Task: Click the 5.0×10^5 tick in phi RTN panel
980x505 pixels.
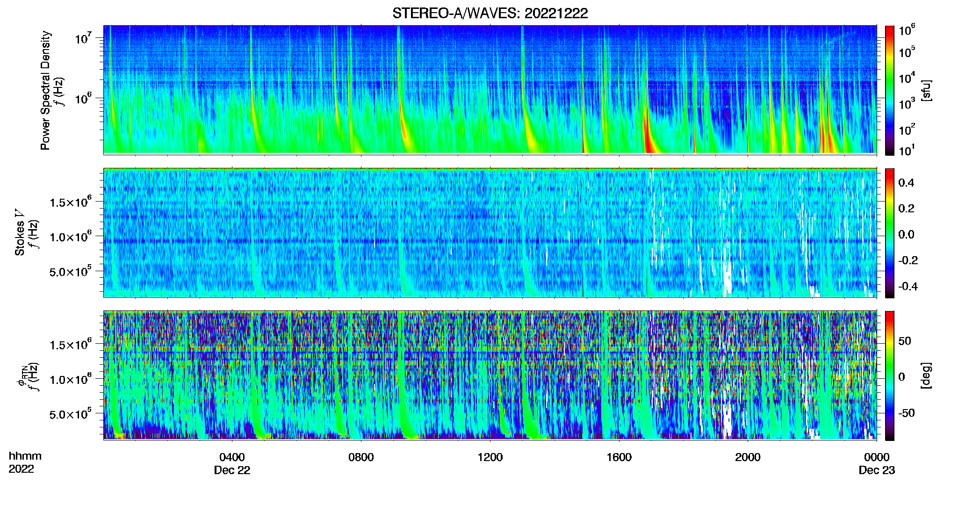Action: pos(71,414)
